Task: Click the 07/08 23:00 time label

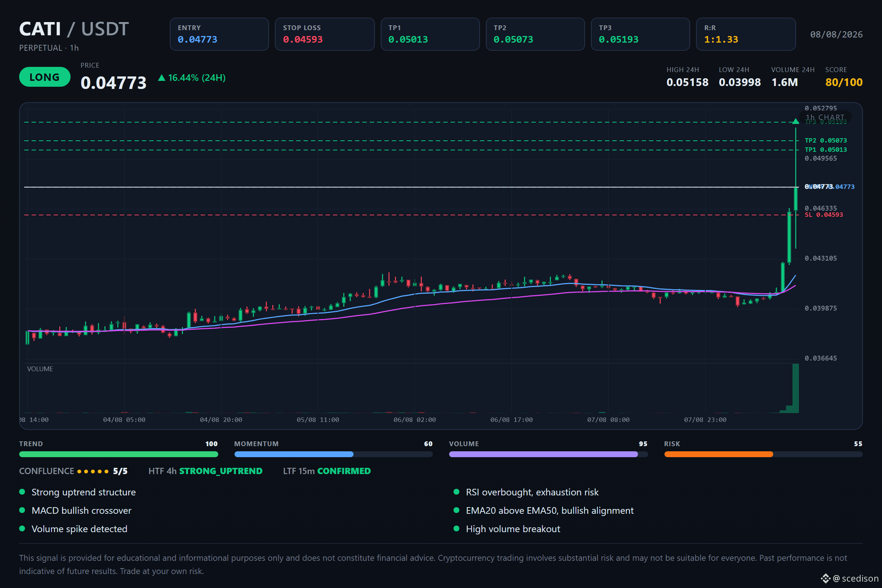Action: pos(705,420)
